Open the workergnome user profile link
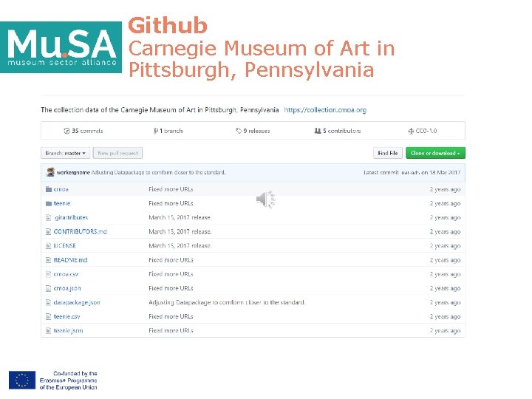The height and width of the screenshot is (399, 532). (73, 172)
